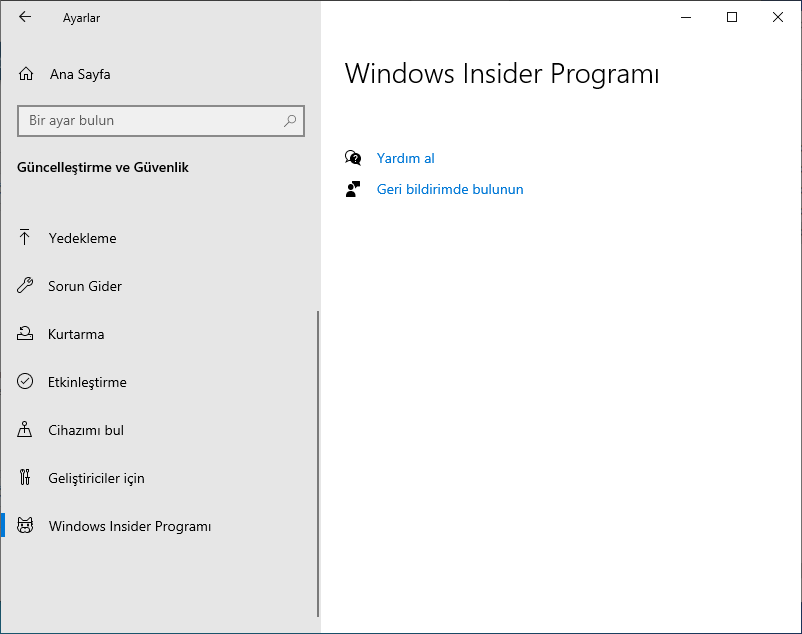The height and width of the screenshot is (634, 802).
Task: Click the 'Ayarlar' window title text
Action: click(81, 18)
